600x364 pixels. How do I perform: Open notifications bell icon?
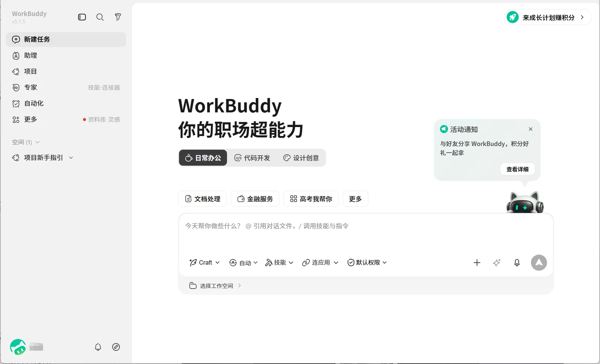point(98,347)
